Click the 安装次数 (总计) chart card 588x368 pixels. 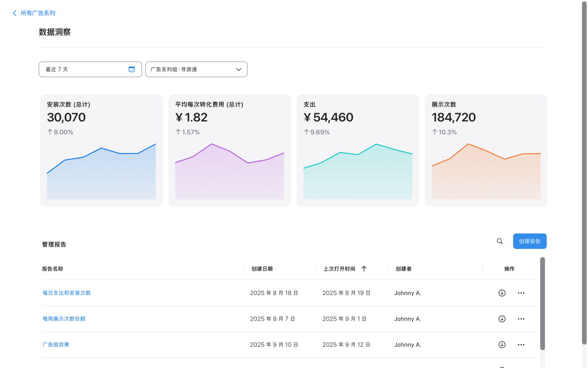coord(101,150)
